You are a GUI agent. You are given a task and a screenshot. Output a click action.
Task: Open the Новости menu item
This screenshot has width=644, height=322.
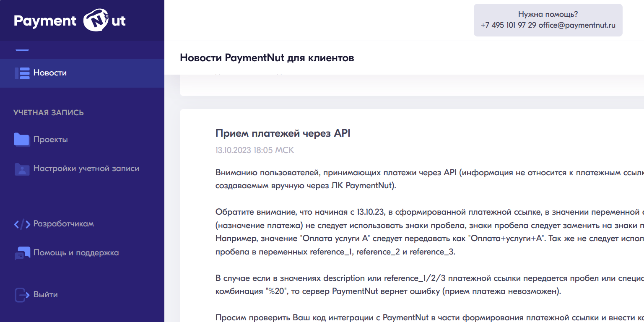coord(82,73)
